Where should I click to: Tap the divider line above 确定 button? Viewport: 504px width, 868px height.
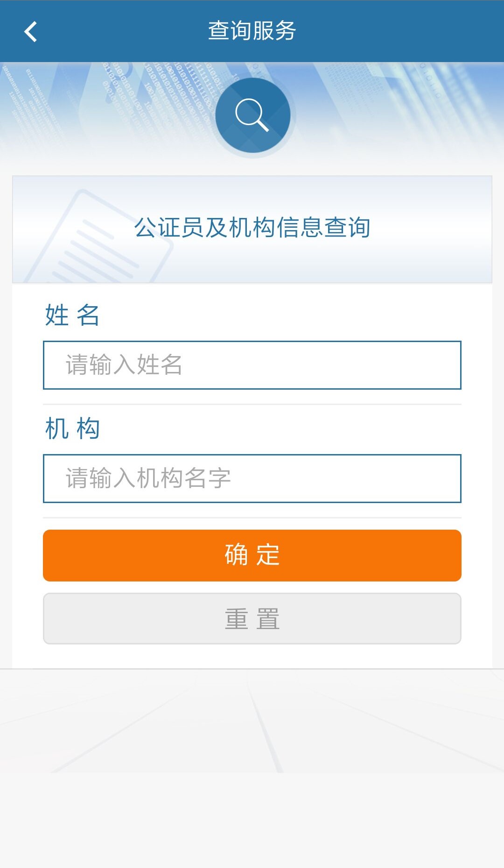click(x=252, y=518)
